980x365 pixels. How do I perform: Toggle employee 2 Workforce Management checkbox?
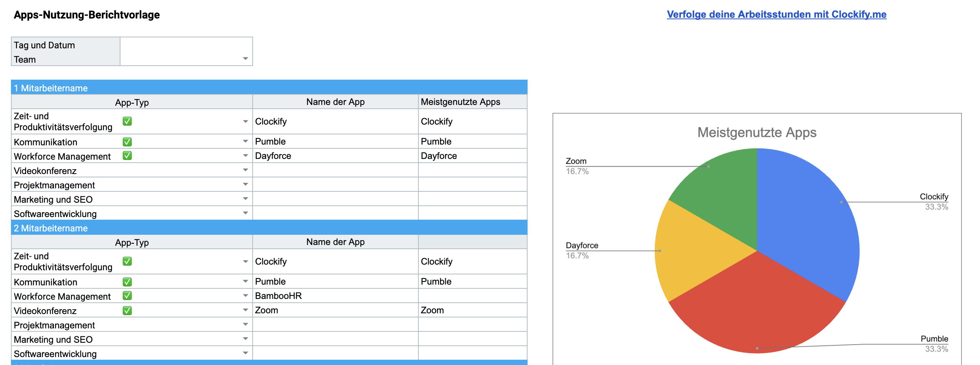click(127, 296)
